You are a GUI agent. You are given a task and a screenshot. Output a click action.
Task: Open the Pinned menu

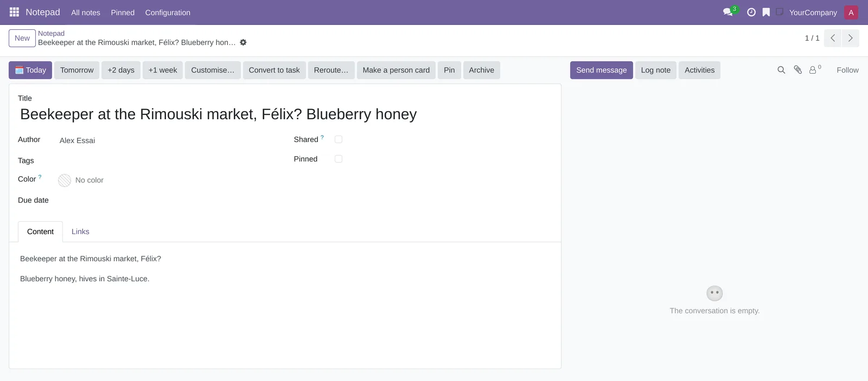point(123,12)
